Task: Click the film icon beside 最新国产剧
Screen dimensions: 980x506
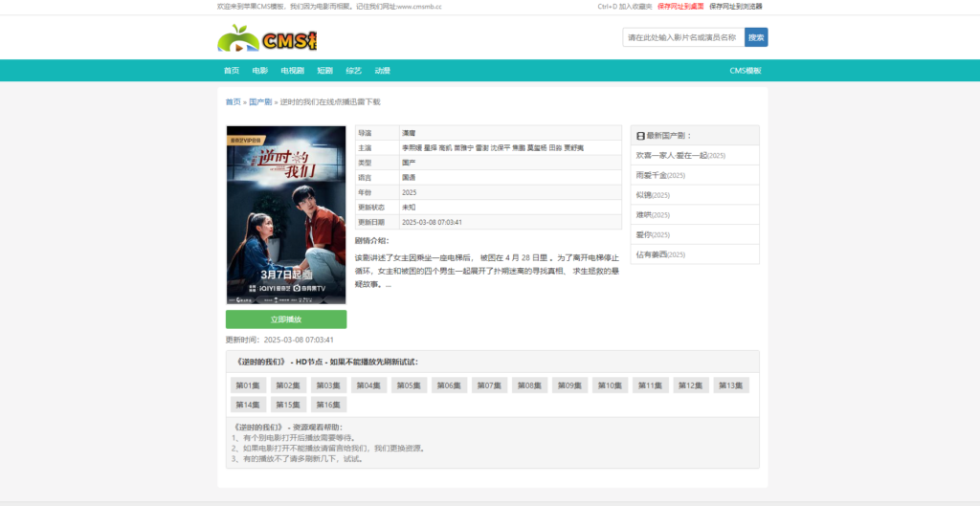Action: tap(640, 136)
